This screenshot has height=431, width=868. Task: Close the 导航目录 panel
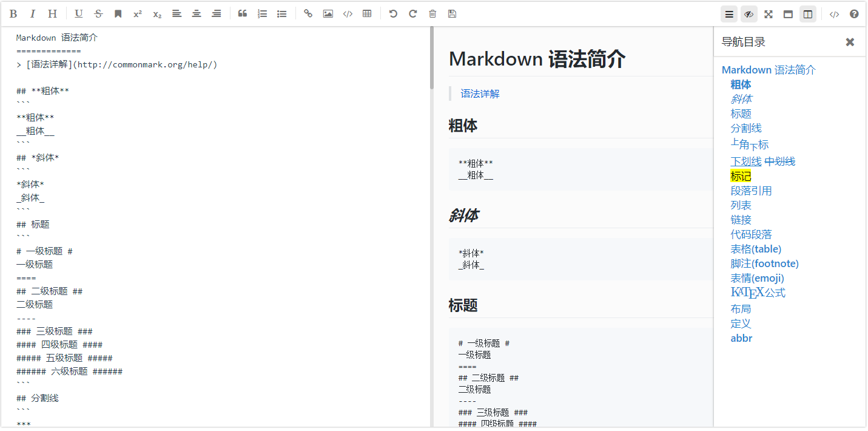point(850,42)
